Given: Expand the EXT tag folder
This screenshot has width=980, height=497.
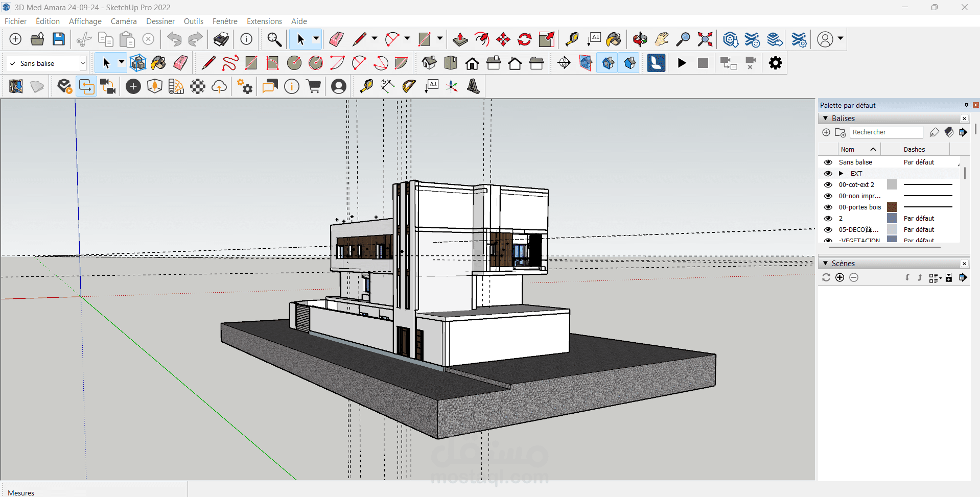Looking at the screenshot, I should click(x=841, y=174).
